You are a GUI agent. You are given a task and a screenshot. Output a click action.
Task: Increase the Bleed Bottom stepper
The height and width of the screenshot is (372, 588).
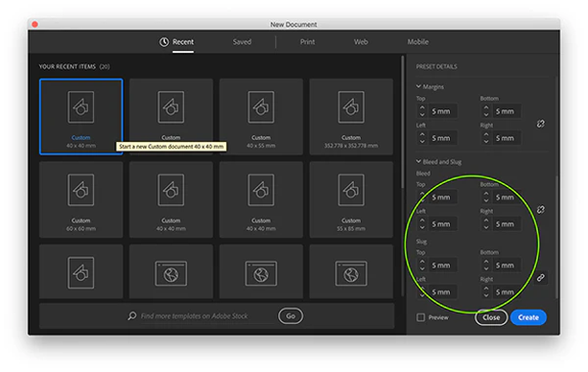(486, 194)
